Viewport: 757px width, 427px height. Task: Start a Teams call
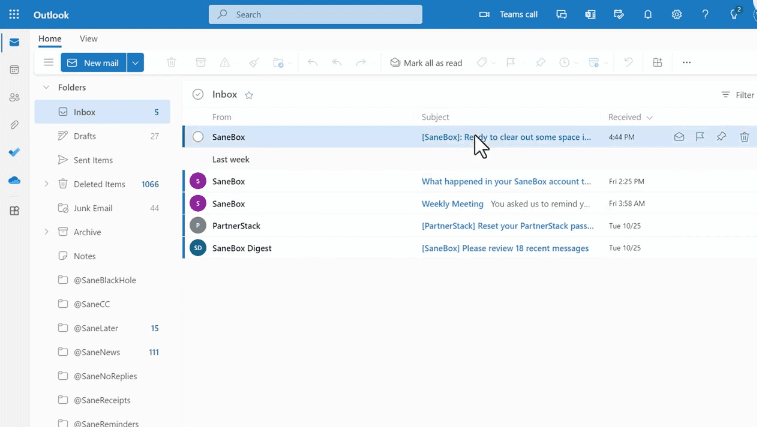[508, 14]
